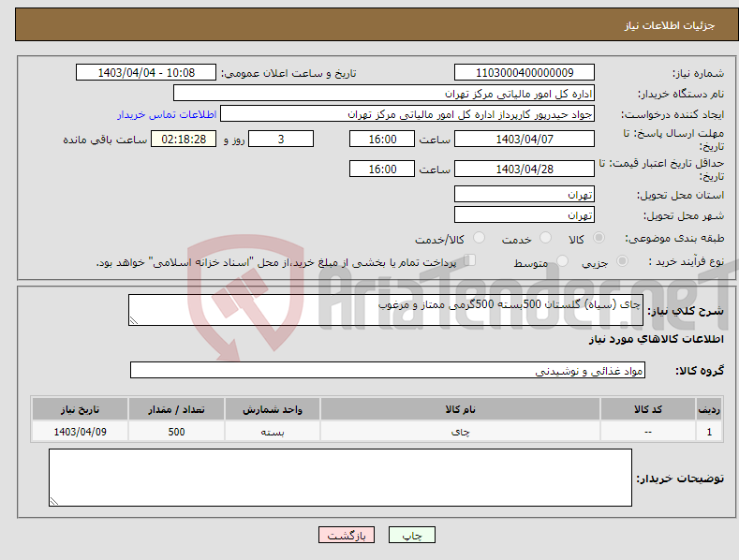Screen dimensions: 739x560
Task: Click the price validity date 1403/04/28
Action: pos(525,169)
